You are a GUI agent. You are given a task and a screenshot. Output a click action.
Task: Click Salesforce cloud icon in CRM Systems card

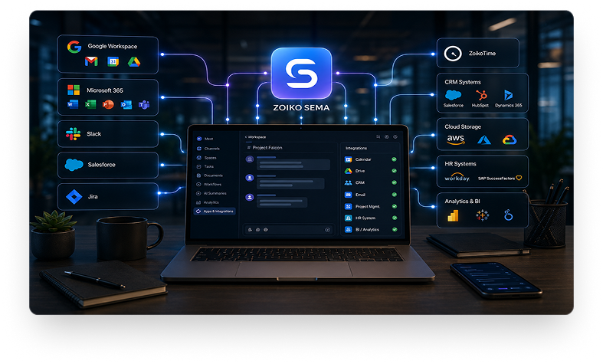click(453, 95)
